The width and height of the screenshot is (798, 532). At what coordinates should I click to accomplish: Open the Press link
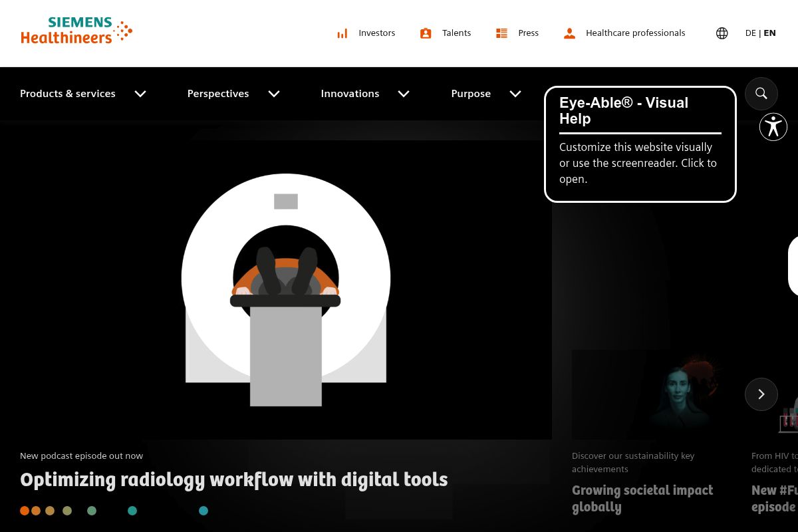pyautogui.click(x=529, y=33)
